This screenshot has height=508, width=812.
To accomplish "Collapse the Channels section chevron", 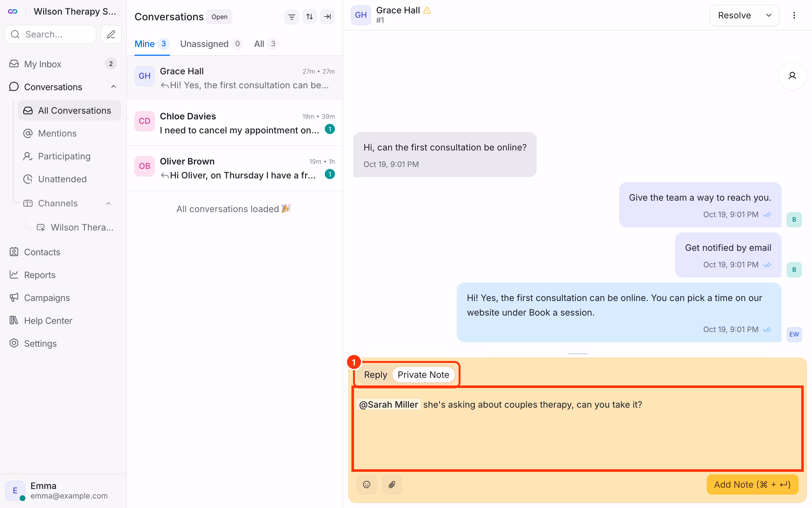I will 108,203.
